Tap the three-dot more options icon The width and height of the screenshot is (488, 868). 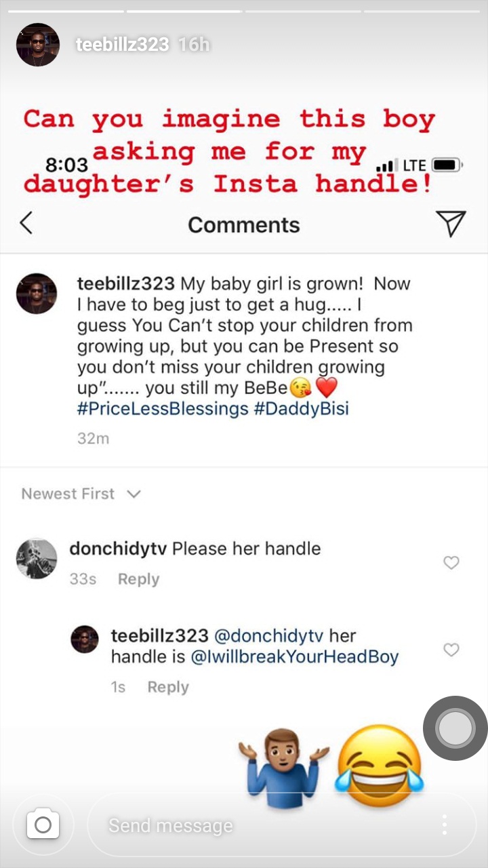(445, 825)
